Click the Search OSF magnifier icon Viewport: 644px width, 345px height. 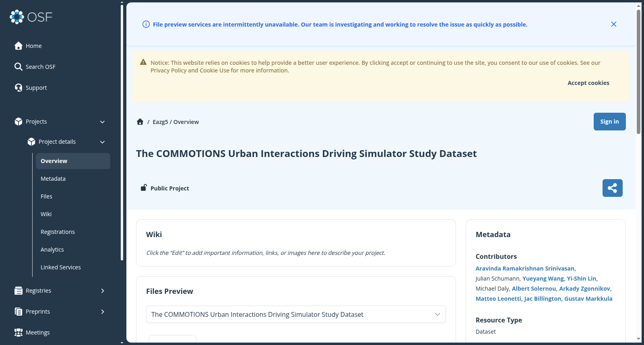pyautogui.click(x=19, y=67)
